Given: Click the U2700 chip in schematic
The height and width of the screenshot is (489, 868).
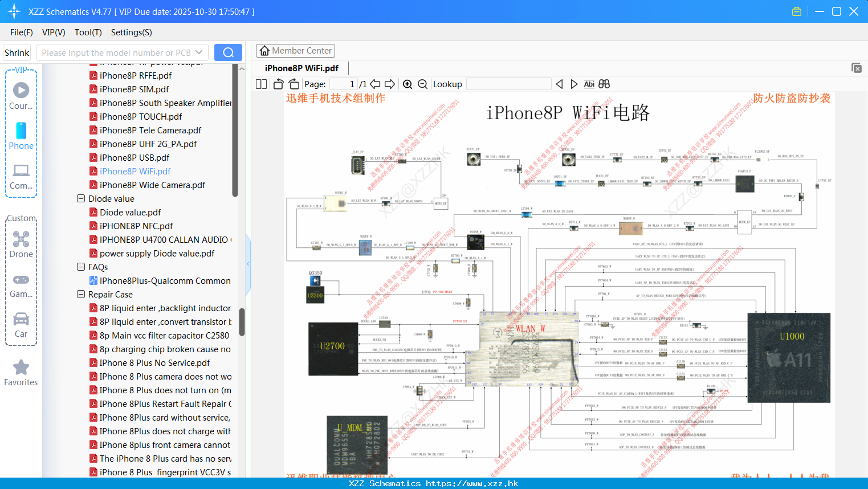Looking at the screenshot, I should pos(333,349).
